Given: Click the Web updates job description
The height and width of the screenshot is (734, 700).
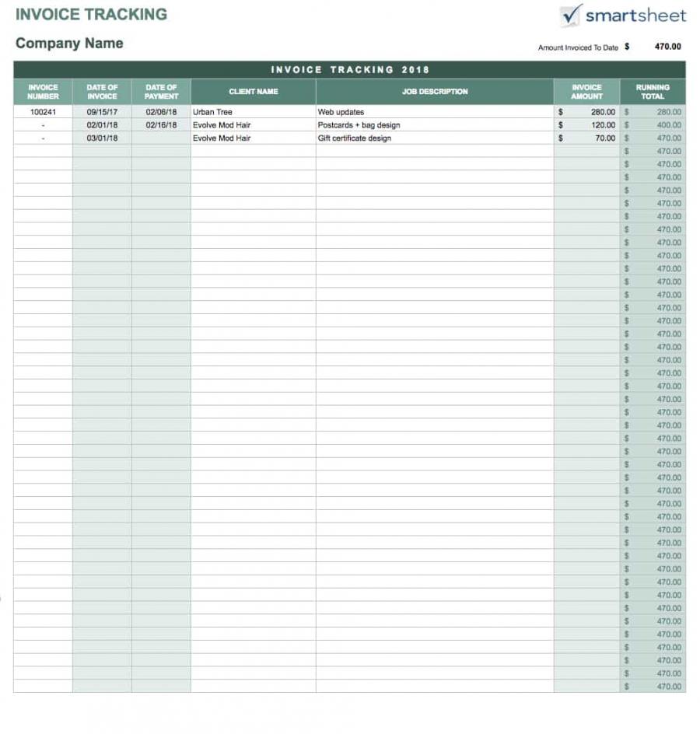Looking at the screenshot, I should point(341,111).
